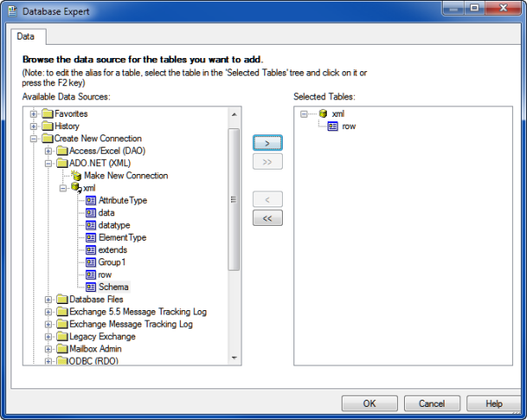Expand the History node
Image resolution: width=527 pixels, height=420 pixels.
point(34,127)
